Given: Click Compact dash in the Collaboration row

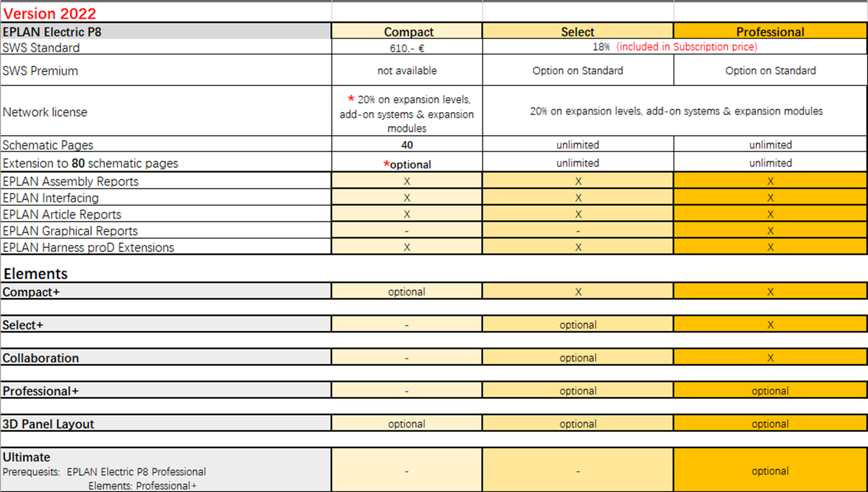Looking at the screenshot, I should 407,358.
